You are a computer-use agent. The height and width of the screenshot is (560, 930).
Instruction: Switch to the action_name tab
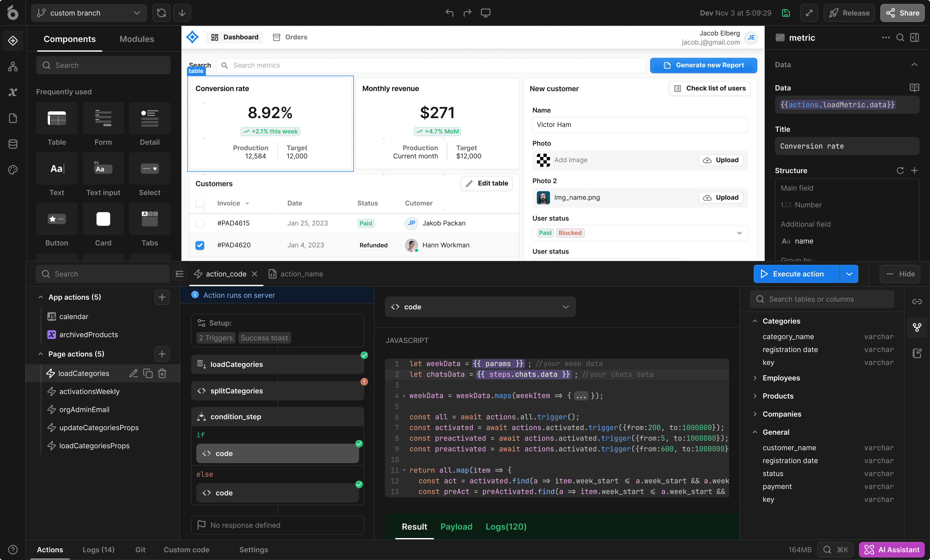pyautogui.click(x=296, y=274)
